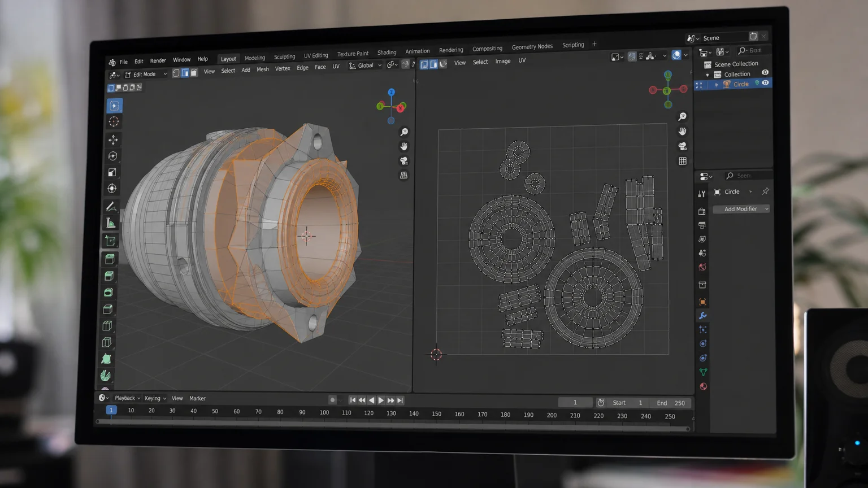Pick the Transform tool
This screenshot has height=488, width=868.
pyautogui.click(x=111, y=189)
